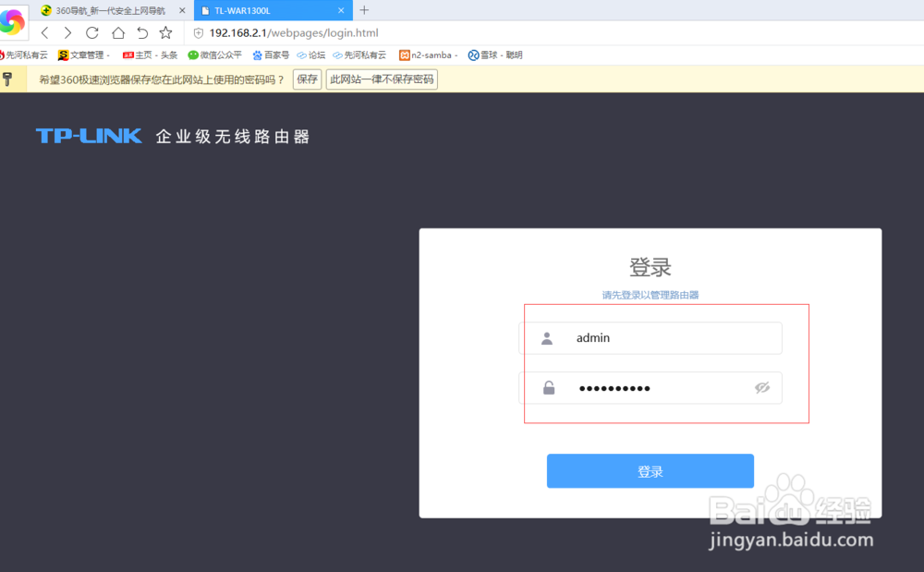Open the browser home page icon

tap(117, 32)
